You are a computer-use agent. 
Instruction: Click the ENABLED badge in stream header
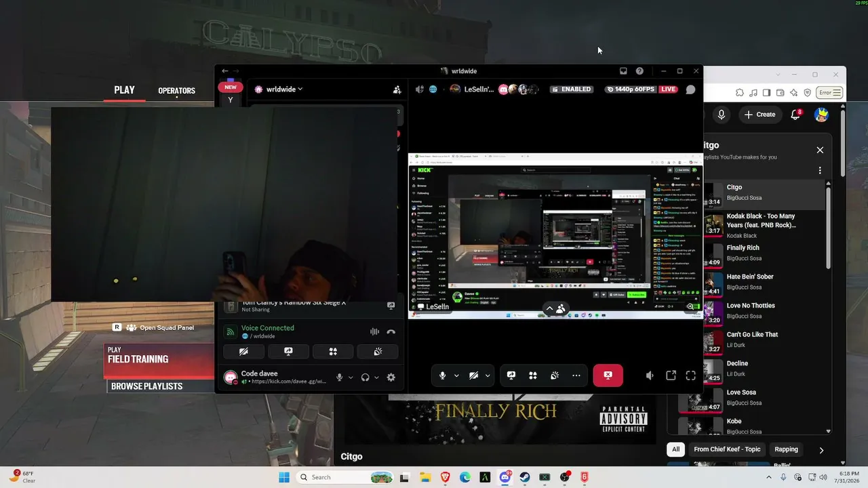571,89
